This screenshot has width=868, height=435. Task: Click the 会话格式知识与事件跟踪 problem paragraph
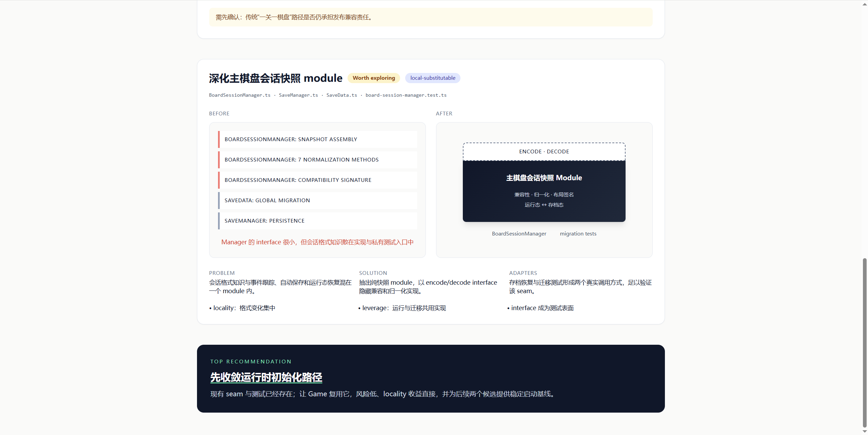[280, 287]
